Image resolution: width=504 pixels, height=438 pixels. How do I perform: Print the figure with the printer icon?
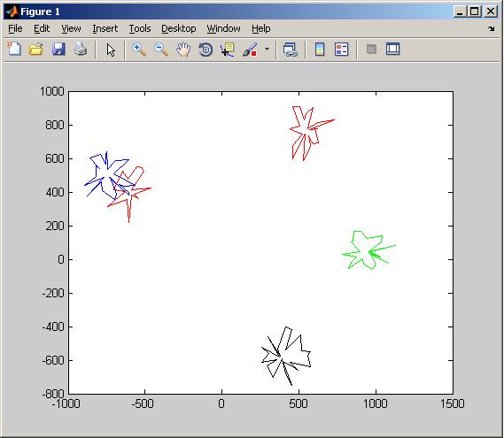click(x=81, y=50)
